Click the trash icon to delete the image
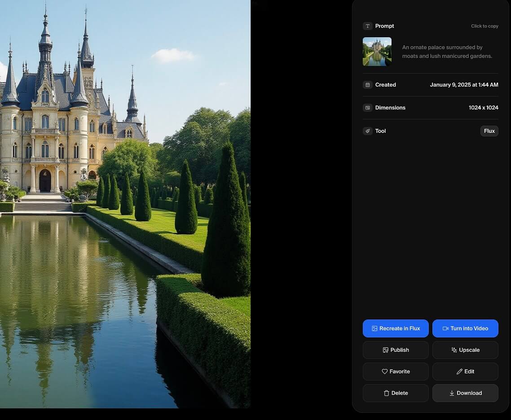511x420 pixels. [386, 393]
